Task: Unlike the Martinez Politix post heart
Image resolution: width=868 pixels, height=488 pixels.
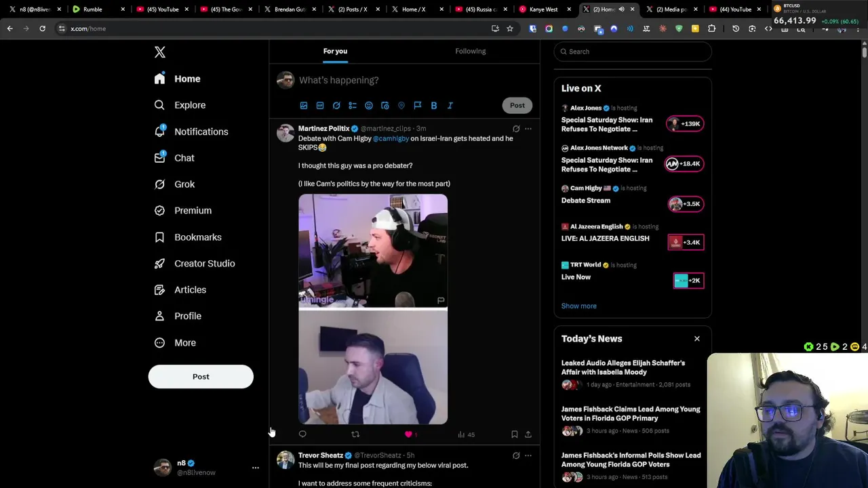Action: point(408,434)
